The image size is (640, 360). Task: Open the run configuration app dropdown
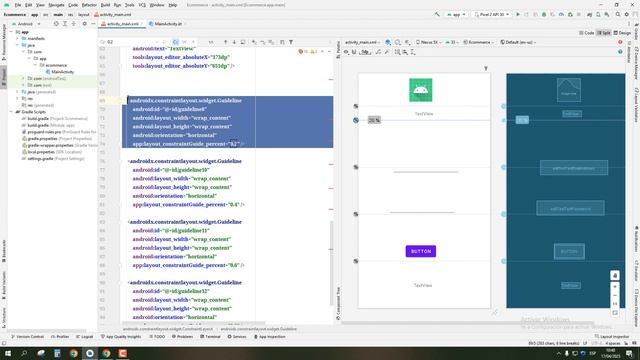[456, 14]
